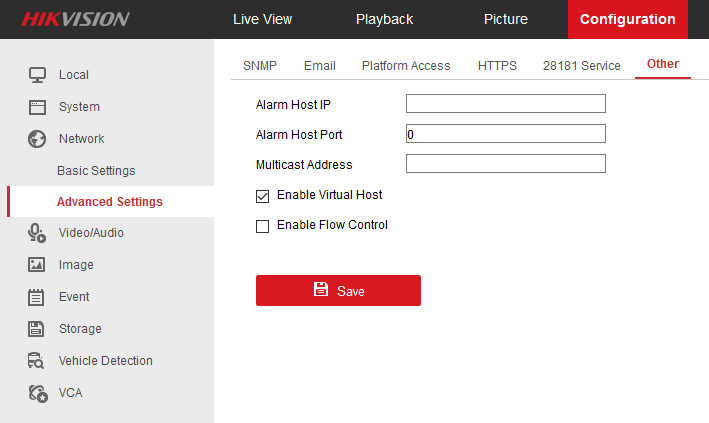Click the VCA icon in sidebar
Viewport: 709px width, 423px height.
[x=37, y=393]
